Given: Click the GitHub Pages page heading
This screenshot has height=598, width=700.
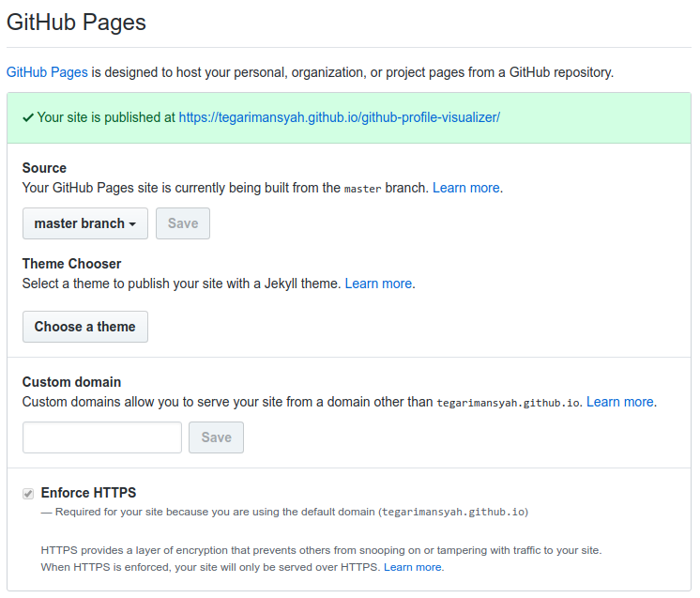Looking at the screenshot, I should (76, 23).
